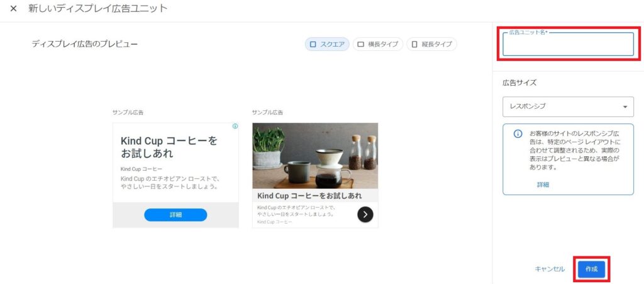Image resolution: width=644 pixels, height=284 pixels.
Task: Click the 広告ユニット名 input field
Action: pyautogui.click(x=568, y=44)
